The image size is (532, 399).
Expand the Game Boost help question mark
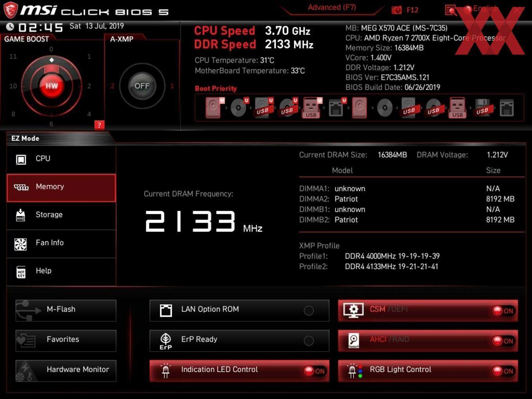tap(99, 125)
